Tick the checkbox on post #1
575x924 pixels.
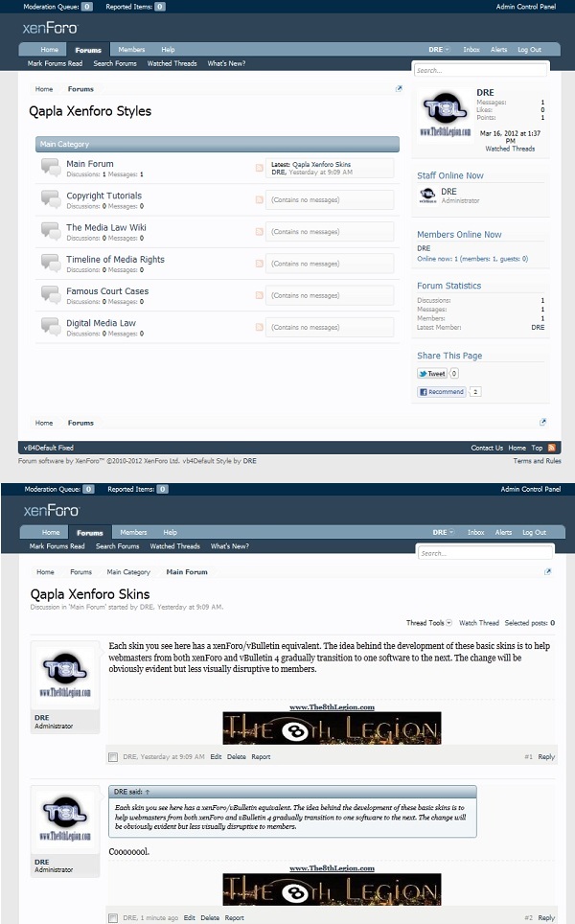pyautogui.click(x=113, y=757)
